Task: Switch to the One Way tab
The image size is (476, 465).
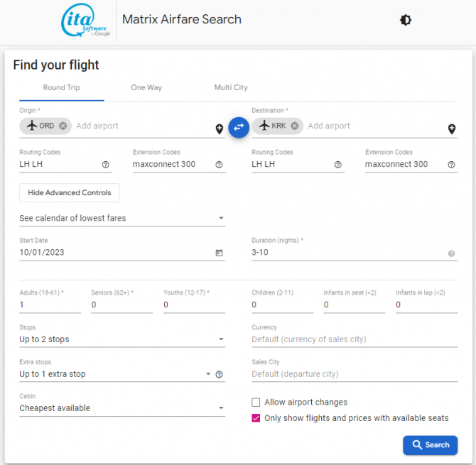Action: coord(146,87)
